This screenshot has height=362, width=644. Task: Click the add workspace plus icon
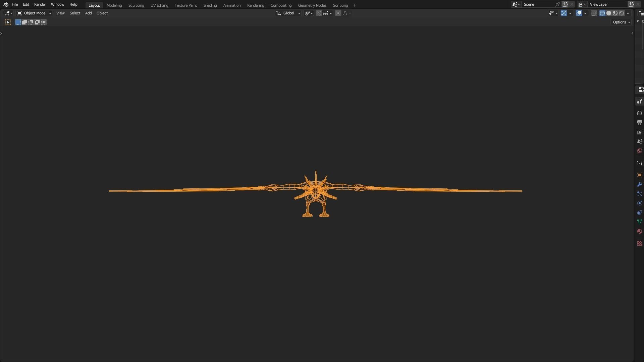[x=355, y=5]
